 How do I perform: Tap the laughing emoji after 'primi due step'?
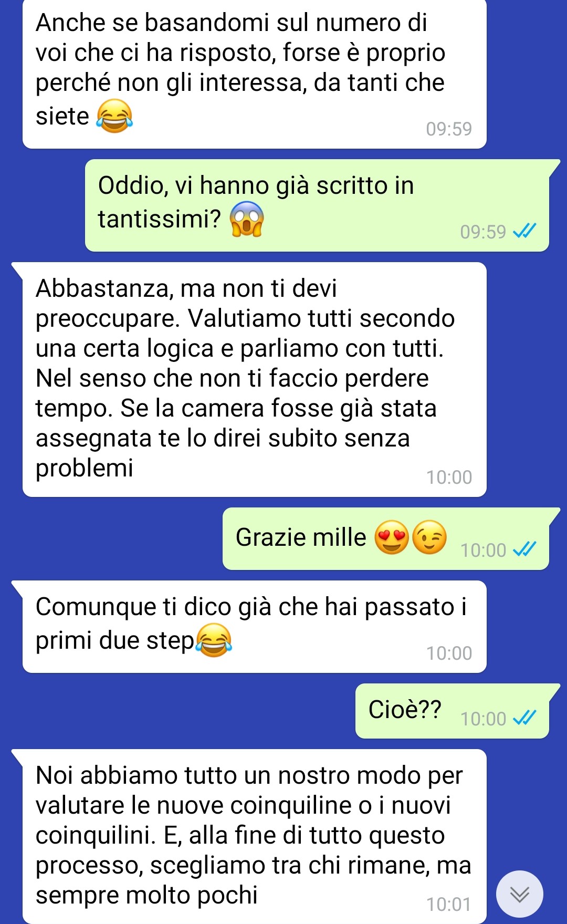(214, 640)
